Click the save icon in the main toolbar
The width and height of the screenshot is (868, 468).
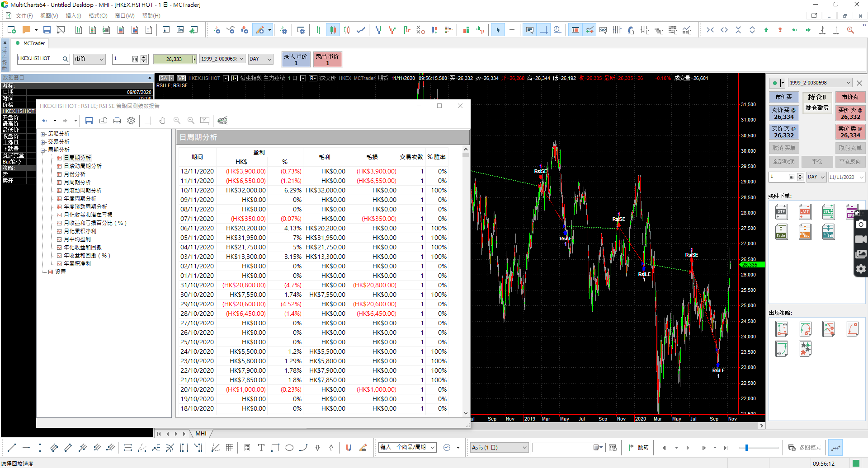(x=47, y=30)
